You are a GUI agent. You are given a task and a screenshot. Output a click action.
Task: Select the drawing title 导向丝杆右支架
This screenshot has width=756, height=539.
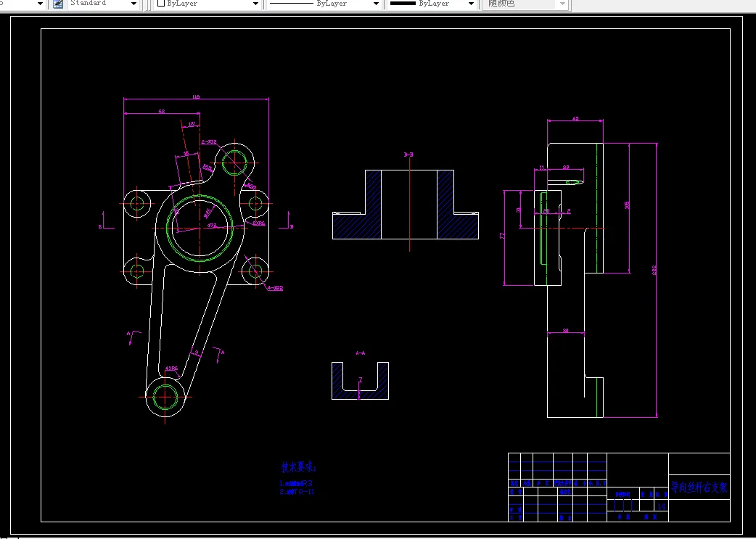pyautogui.click(x=699, y=487)
